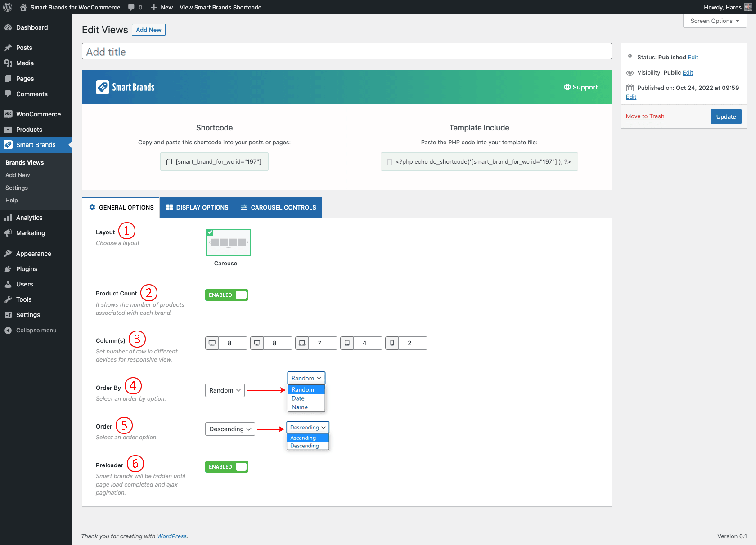Switch to the Carousel Controls tab
The width and height of the screenshot is (756, 545).
(279, 207)
